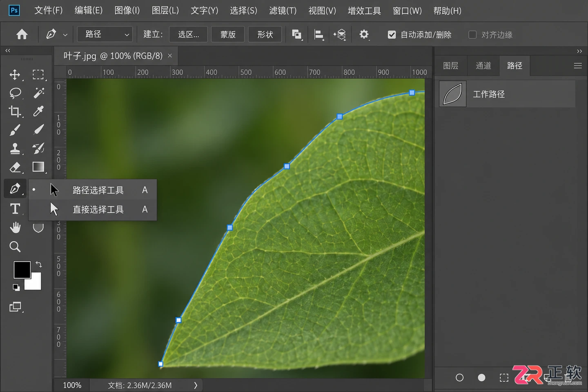Viewport: 588px width, 392px height.
Task: Open the Paths panel menu
Action: (577, 66)
